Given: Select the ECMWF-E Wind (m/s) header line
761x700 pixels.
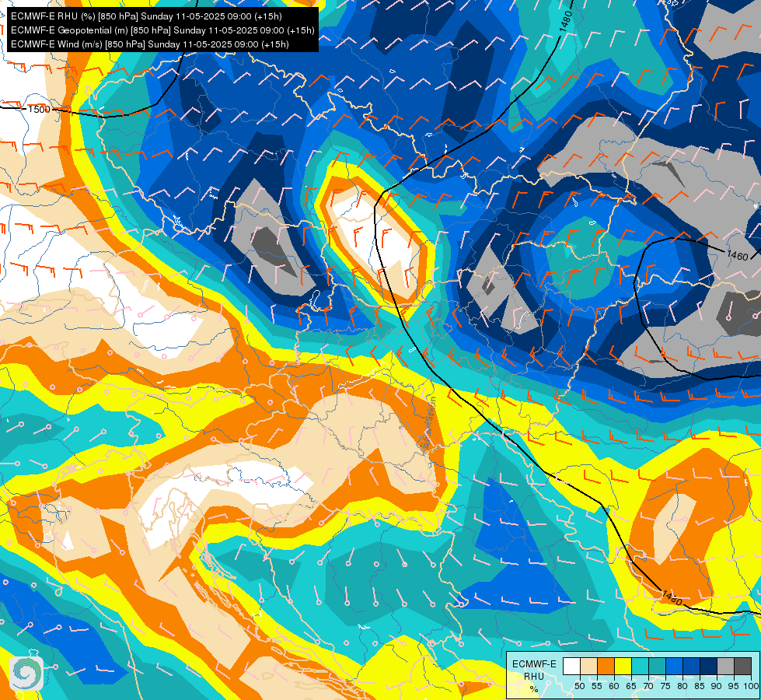Looking at the screenshot, I should tap(149, 44).
